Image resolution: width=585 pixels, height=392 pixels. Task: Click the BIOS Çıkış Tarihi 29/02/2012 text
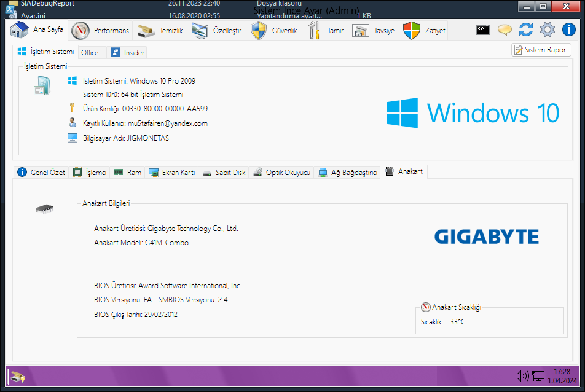[x=136, y=315]
